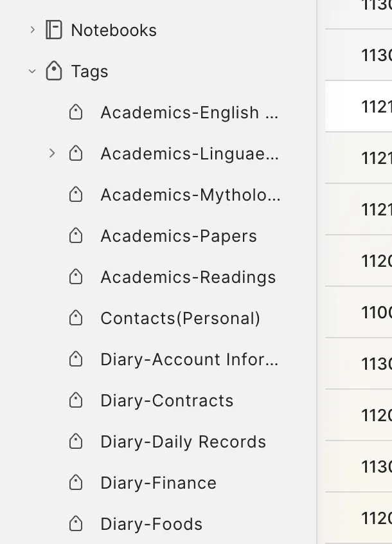Select the Academics-Mythology tag
392x544 pixels.
coord(190,195)
